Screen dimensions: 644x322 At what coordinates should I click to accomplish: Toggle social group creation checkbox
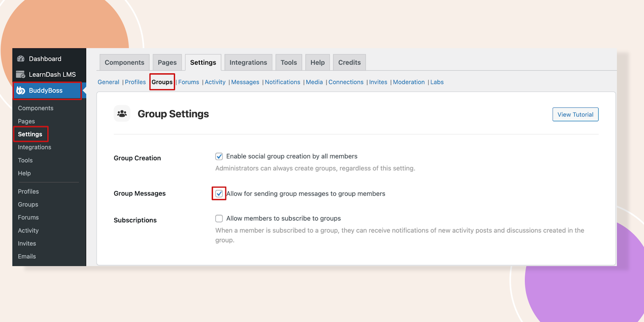[219, 156]
